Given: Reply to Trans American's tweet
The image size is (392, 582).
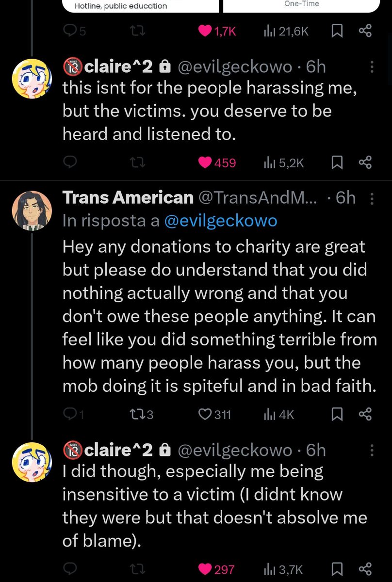Looking at the screenshot, I should (x=71, y=414).
